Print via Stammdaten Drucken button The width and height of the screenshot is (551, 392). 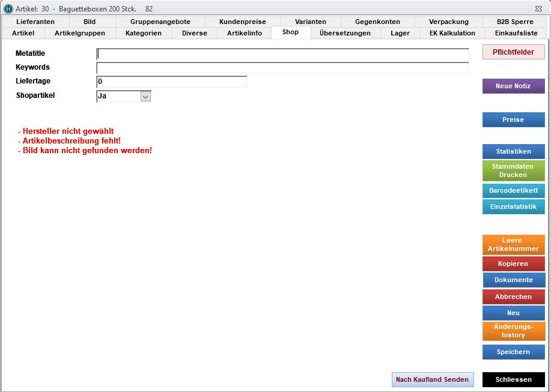[x=513, y=170]
